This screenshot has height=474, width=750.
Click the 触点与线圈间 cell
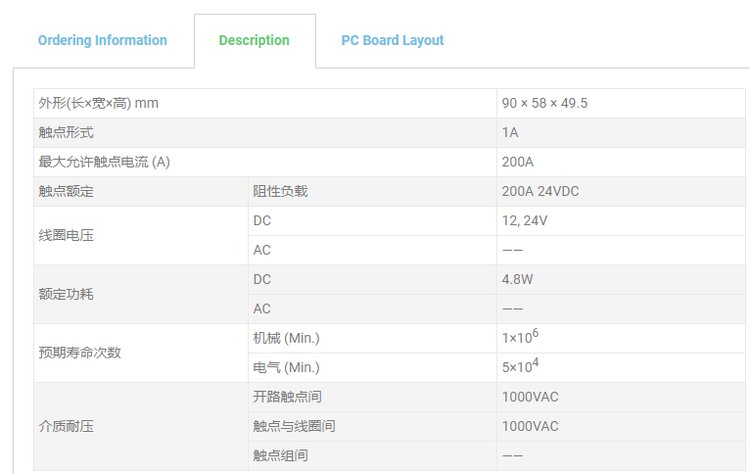click(294, 426)
